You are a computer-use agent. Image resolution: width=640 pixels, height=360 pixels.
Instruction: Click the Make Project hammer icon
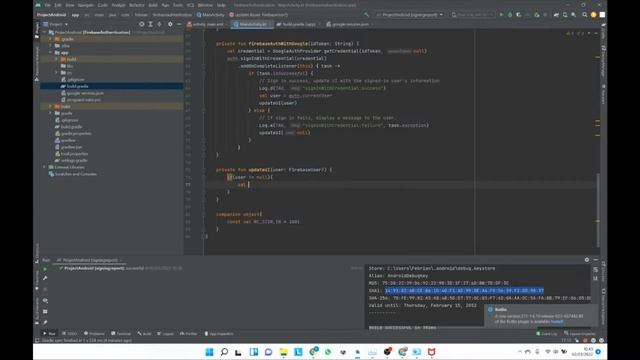367,15
